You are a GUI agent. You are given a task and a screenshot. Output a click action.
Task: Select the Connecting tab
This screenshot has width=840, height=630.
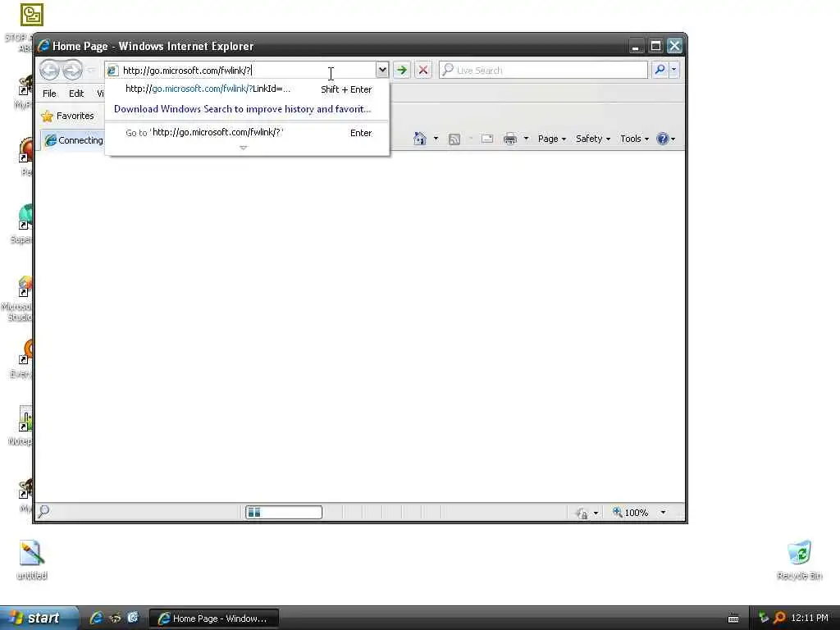tap(73, 140)
